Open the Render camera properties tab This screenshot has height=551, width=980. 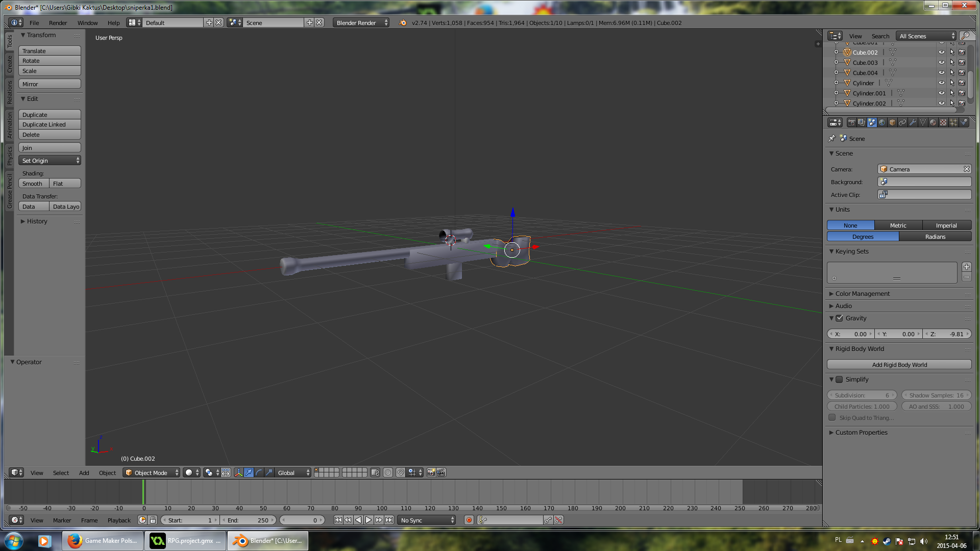coord(851,122)
